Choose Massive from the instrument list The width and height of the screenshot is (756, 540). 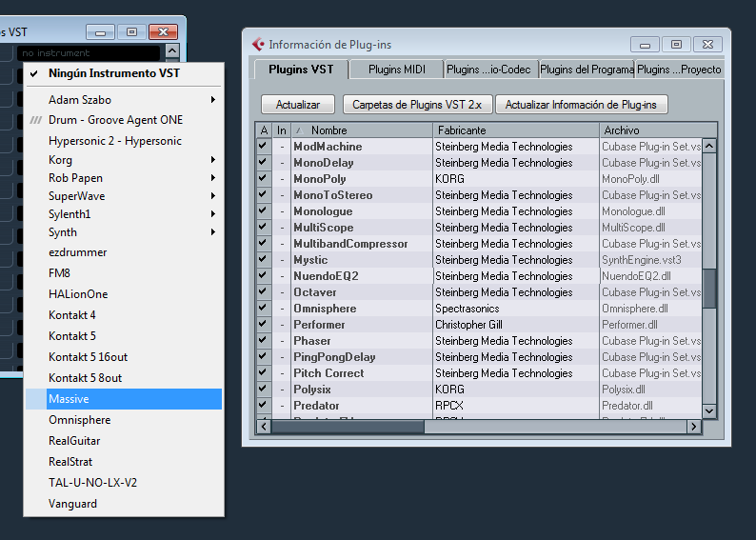[x=69, y=399]
